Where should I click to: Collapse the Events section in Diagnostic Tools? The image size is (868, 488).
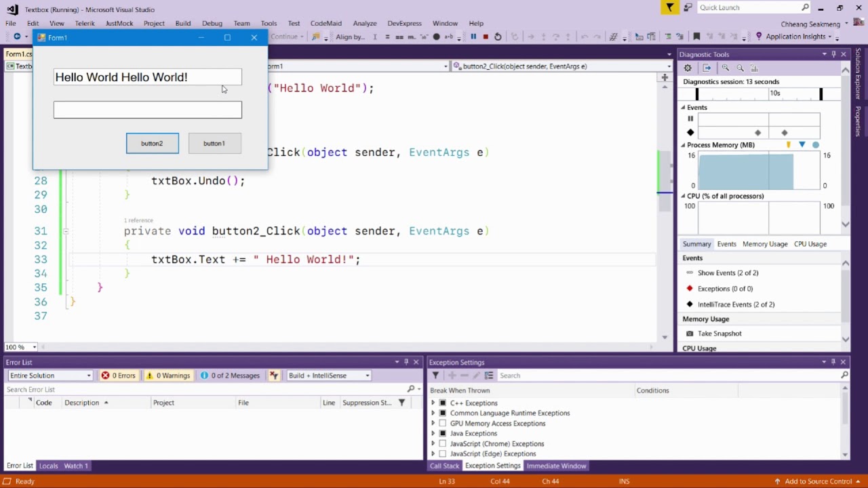point(683,108)
